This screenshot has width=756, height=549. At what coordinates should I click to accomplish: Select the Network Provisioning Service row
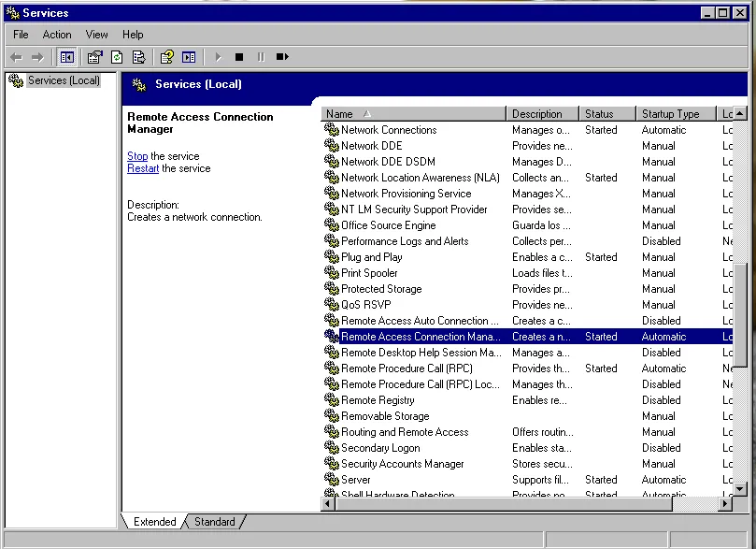527,194
